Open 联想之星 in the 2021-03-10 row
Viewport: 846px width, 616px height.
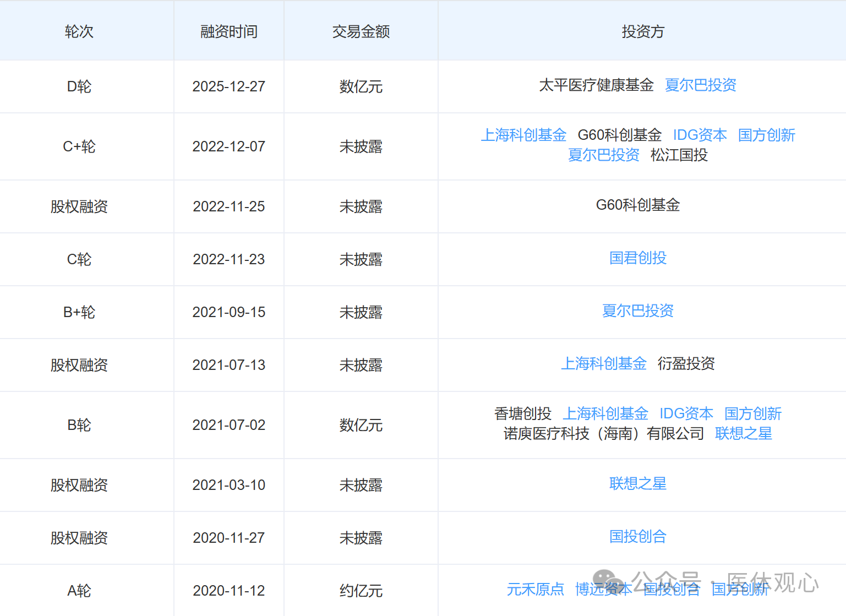[x=637, y=484]
